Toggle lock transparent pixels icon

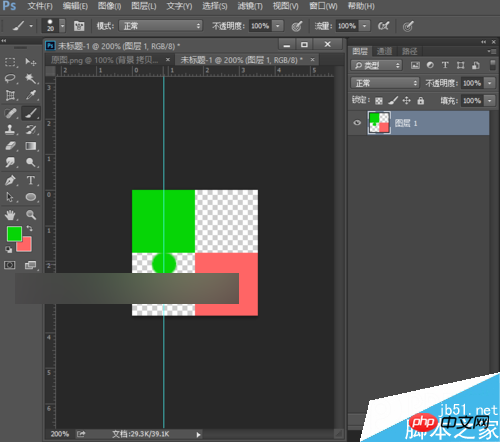(x=379, y=101)
